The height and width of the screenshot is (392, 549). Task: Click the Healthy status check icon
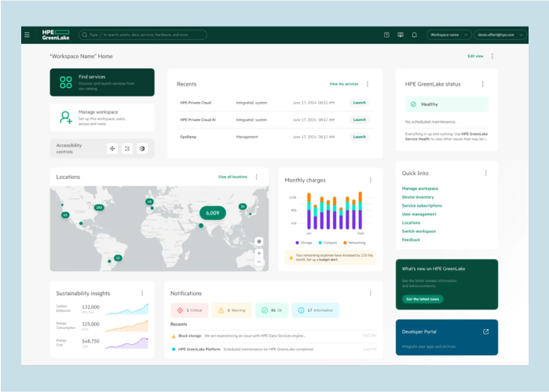[x=413, y=104]
